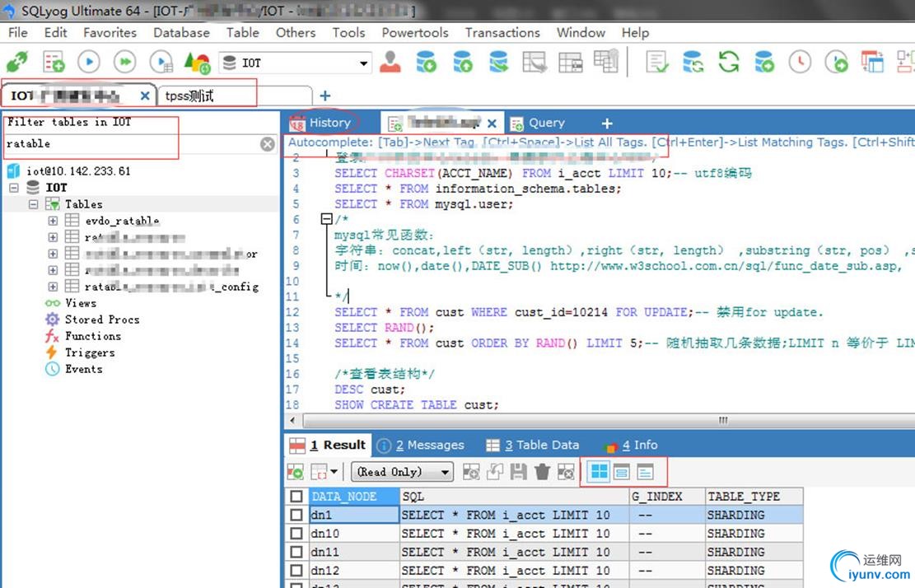Open the Read Only mode dropdown
The image size is (915, 588).
tap(446, 472)
